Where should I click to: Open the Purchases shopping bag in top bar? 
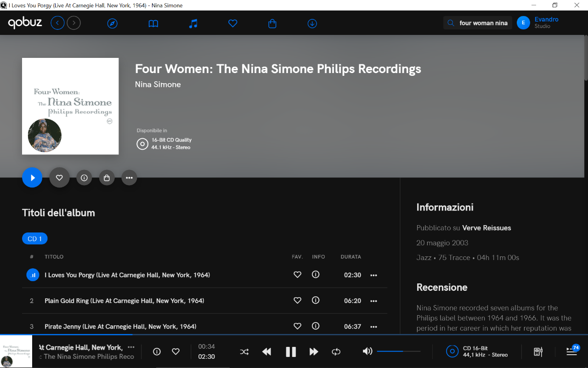coord(272,23)
